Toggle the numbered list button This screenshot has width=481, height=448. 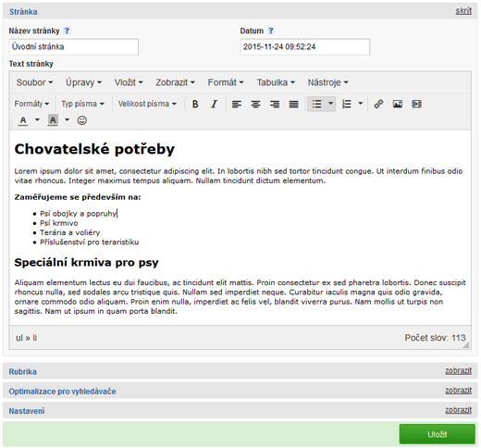[347, 104]
